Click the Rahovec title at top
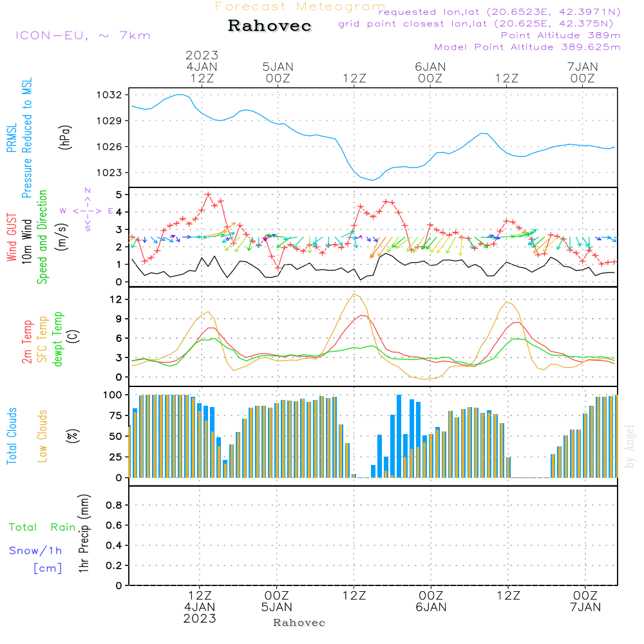The image size is (644, 644). (x=269, y=26)
